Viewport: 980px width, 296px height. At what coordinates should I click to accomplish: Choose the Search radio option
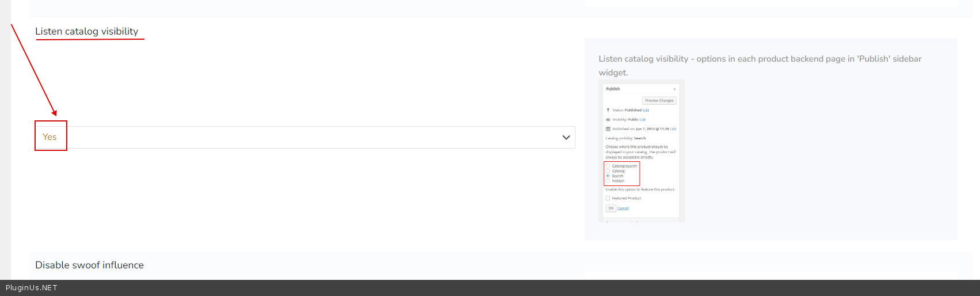pyautogui.click(x=608, y=176)
